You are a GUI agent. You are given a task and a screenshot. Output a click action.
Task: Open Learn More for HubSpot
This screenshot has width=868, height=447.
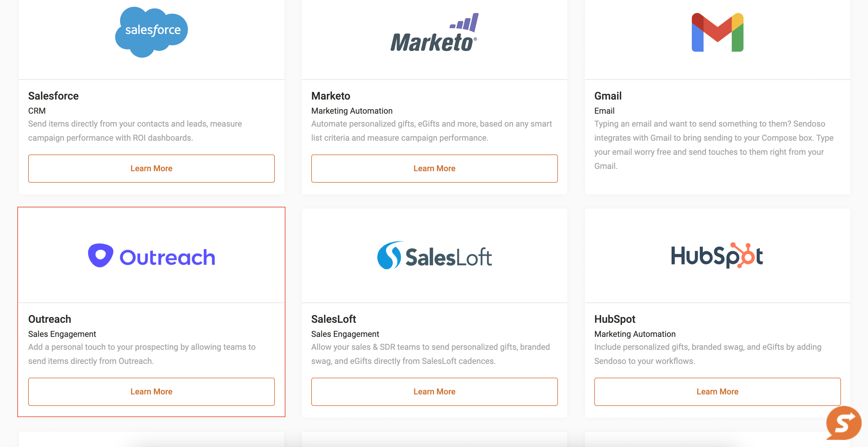click(x=717, y=392)
